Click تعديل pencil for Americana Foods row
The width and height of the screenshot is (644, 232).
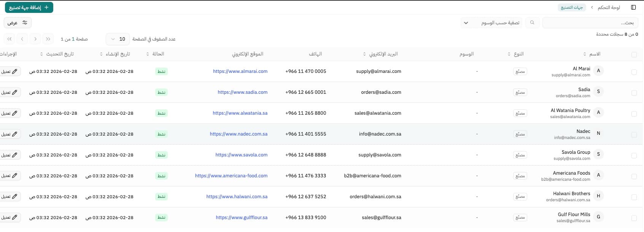pyautogui.click(x=10, y=176)
